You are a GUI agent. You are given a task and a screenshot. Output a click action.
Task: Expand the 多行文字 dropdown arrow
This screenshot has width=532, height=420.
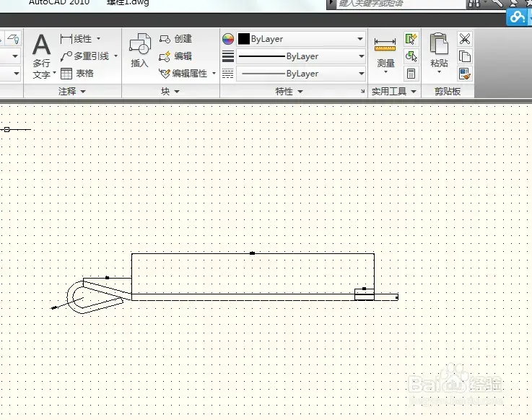click(x=54, y=73)
